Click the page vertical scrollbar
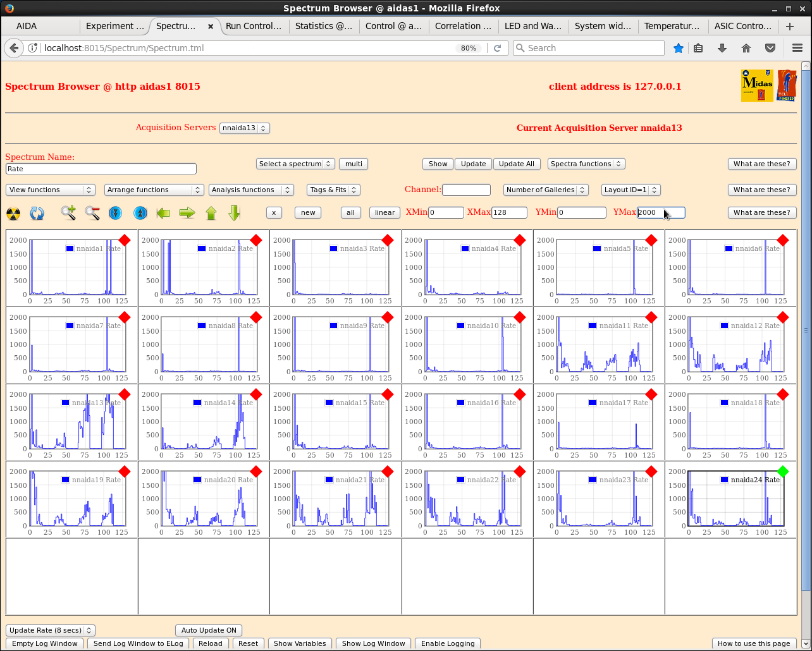 coord(806,330)
